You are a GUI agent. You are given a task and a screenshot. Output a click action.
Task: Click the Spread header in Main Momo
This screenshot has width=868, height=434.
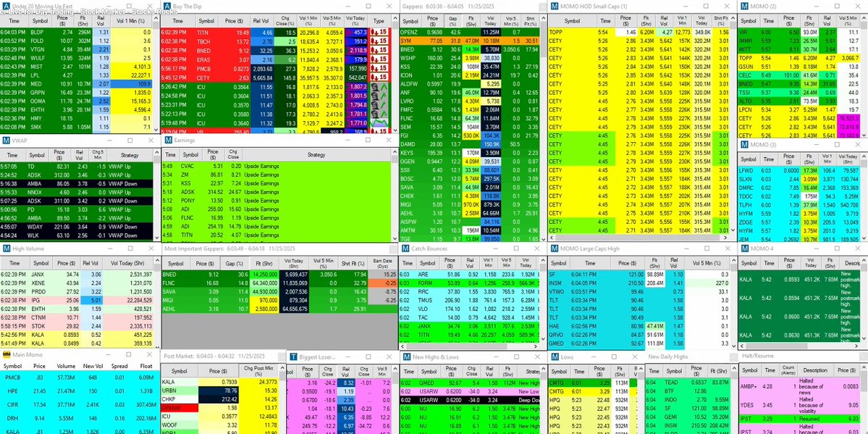click(x=119, y=366)
